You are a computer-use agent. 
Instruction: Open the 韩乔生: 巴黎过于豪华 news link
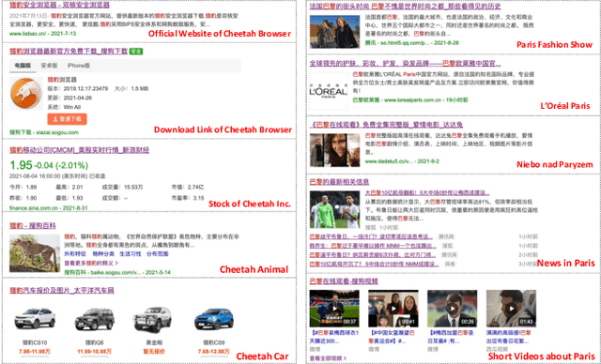[373, 246]
